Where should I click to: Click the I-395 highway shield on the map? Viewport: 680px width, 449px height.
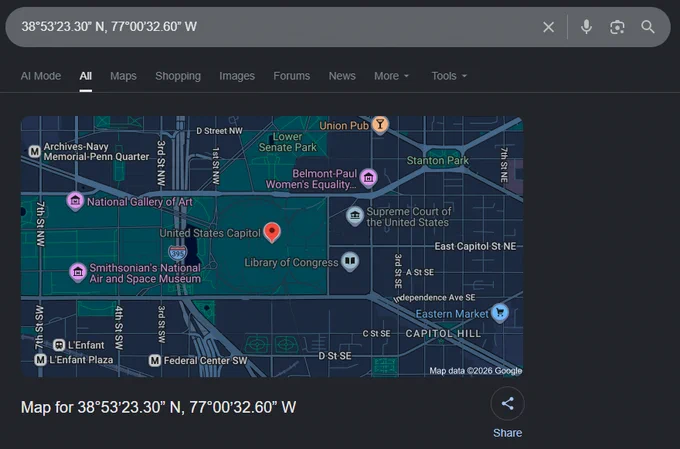178,252
